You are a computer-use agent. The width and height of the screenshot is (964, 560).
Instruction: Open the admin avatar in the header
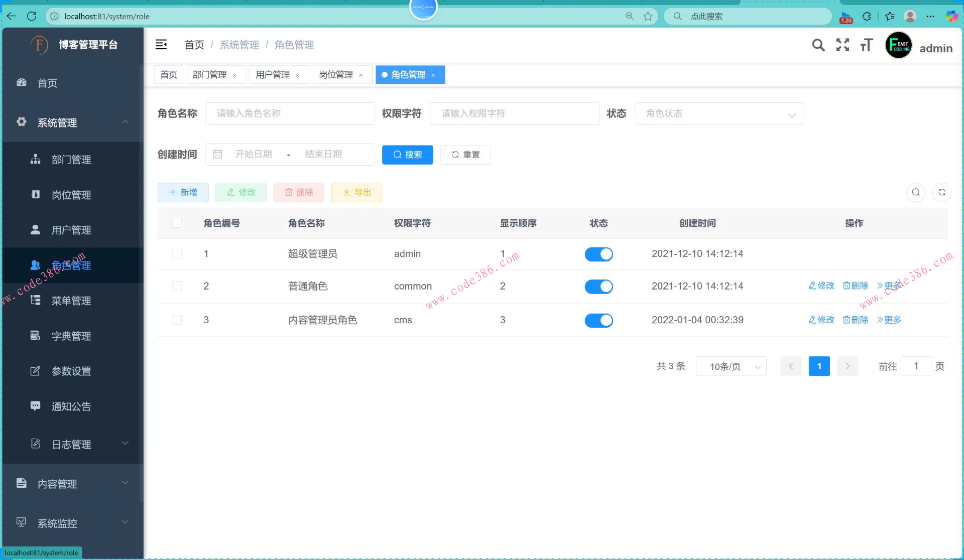[x=899, y=45]
